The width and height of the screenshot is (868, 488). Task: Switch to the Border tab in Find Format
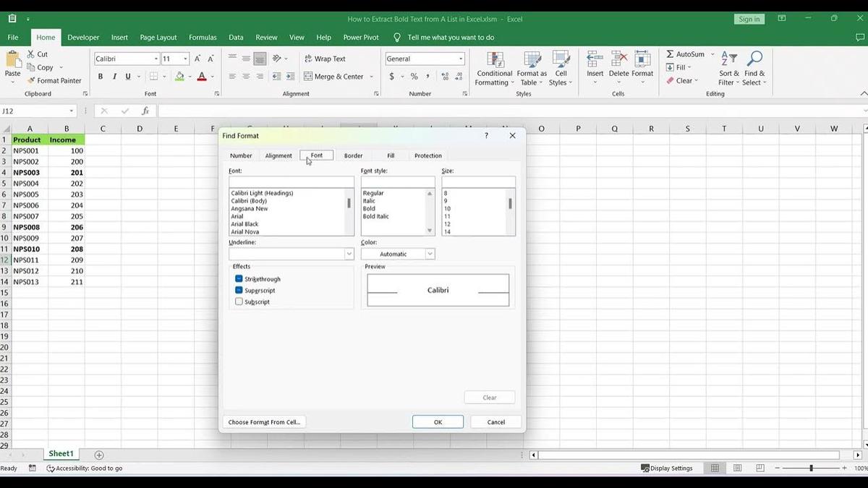(x=353, y=155)
